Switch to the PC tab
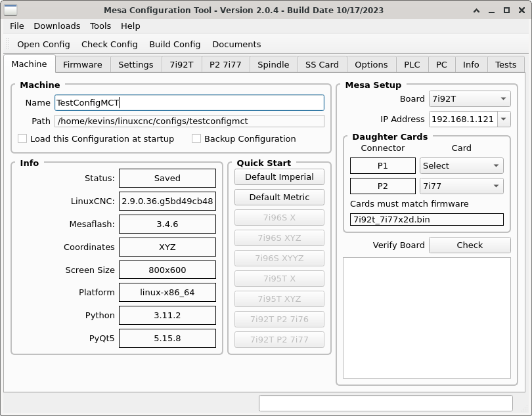This screenshot has height=416, width=532. [441, 64]
